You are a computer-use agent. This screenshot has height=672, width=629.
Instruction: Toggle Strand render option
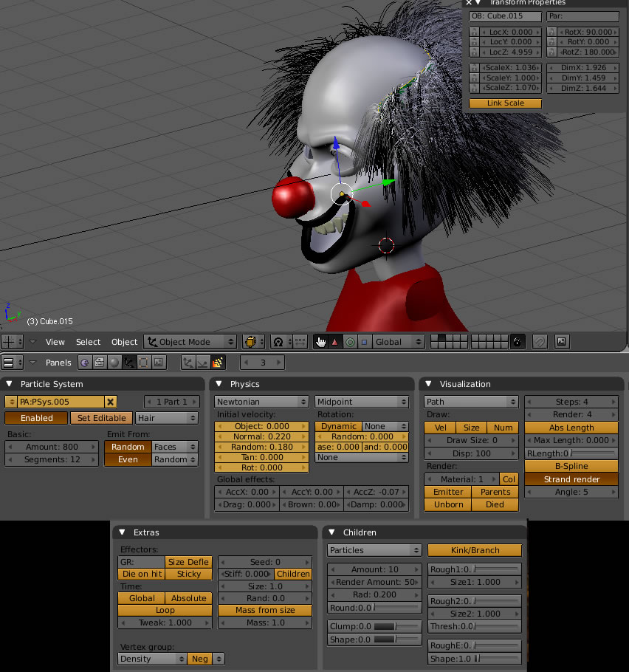click(x=571, y=479)
